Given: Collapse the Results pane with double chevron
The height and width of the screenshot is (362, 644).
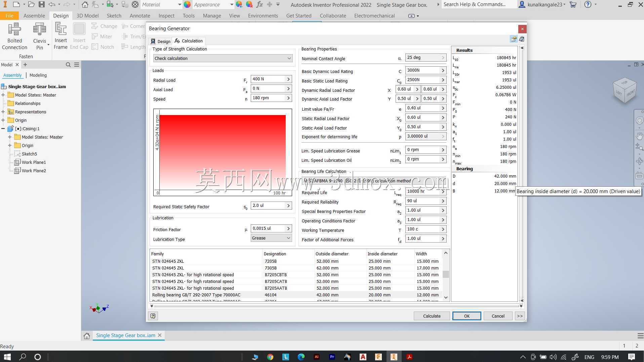Looking at the screenshot, I should pos(522,48).
